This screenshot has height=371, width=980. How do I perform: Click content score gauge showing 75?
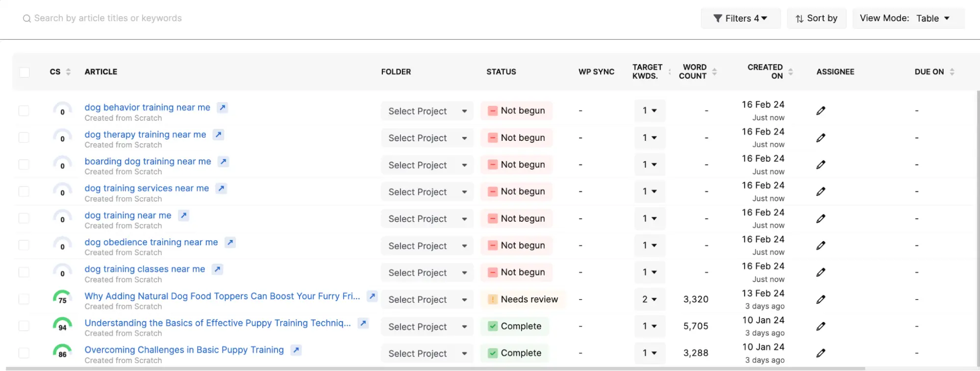click(x=62, y=298)
